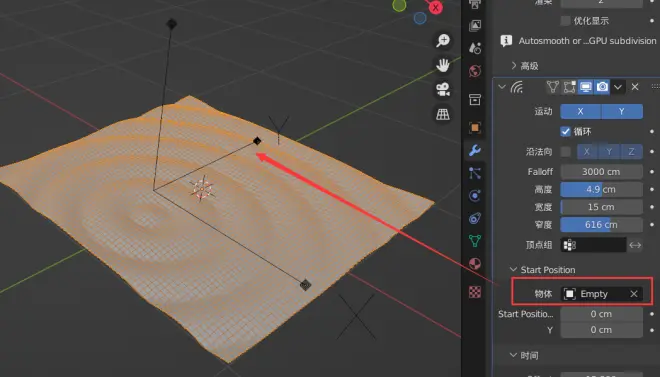Screen dimensions: 660x377
Task: Toggle camera view with camera icon
Action: pos(443,90)
